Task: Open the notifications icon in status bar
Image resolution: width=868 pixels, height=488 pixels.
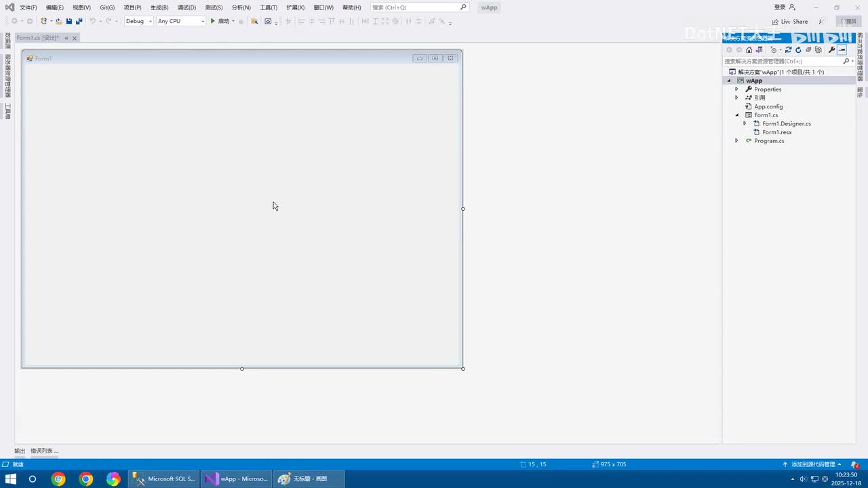Action: (855, 464)
